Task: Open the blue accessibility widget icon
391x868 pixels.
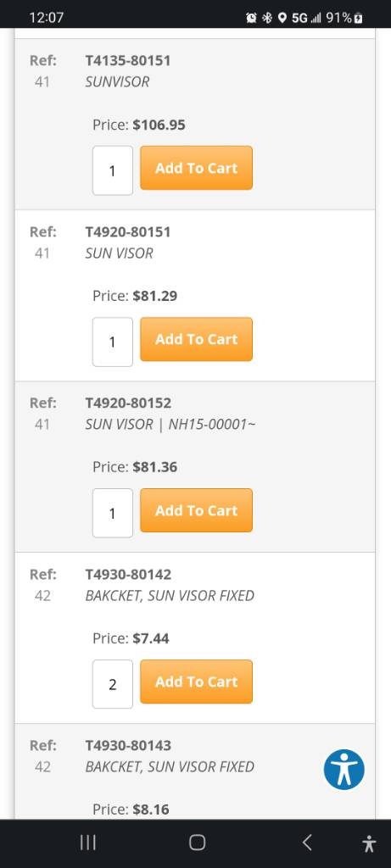Action: (x=344, y=770)
